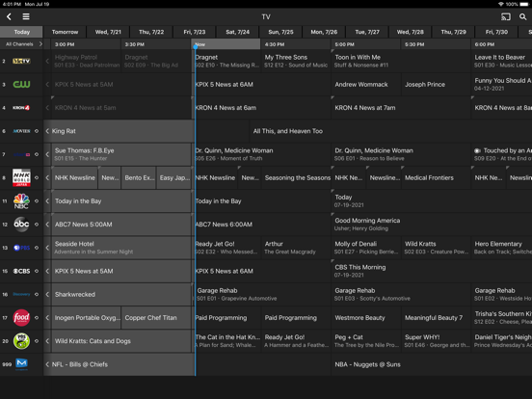Select the KRON 4 channel logo
The width and height of the screenshot is (532, 399).
tap(21, 108)
